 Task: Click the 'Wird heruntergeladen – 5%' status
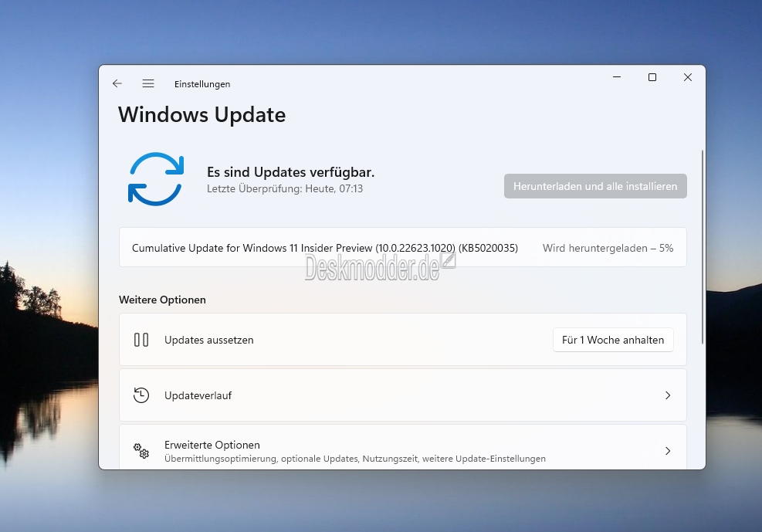[x=608, y=248]
